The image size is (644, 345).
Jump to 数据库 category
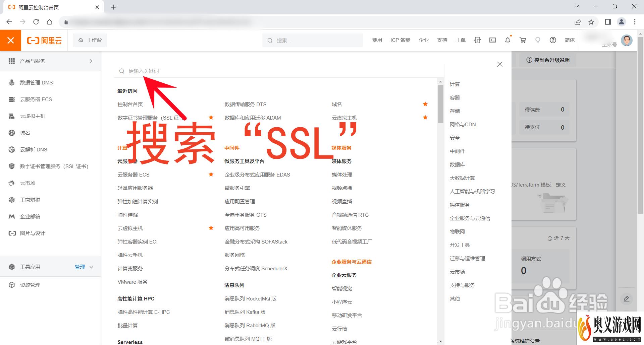458,164
